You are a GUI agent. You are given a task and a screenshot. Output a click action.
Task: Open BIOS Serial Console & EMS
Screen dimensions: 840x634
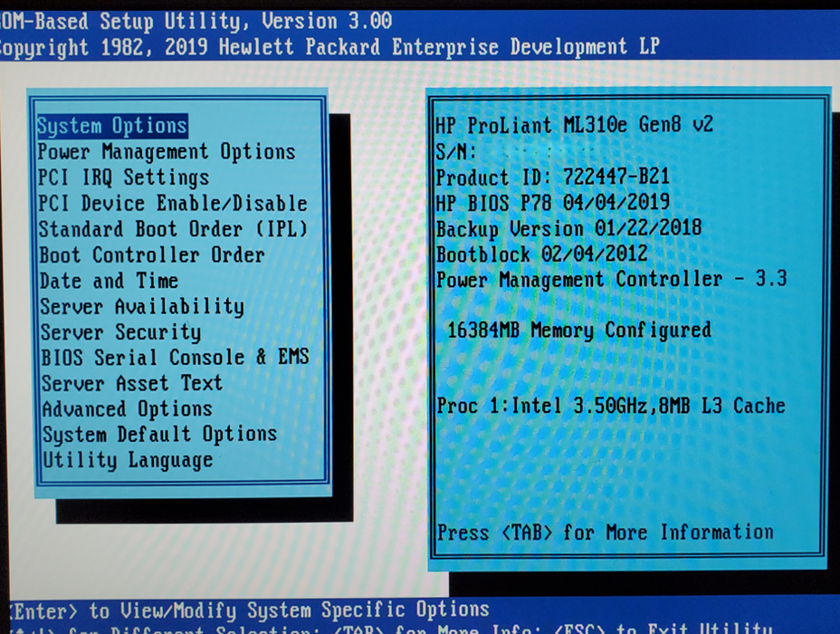pyautogui.click(x=176, y=358)
